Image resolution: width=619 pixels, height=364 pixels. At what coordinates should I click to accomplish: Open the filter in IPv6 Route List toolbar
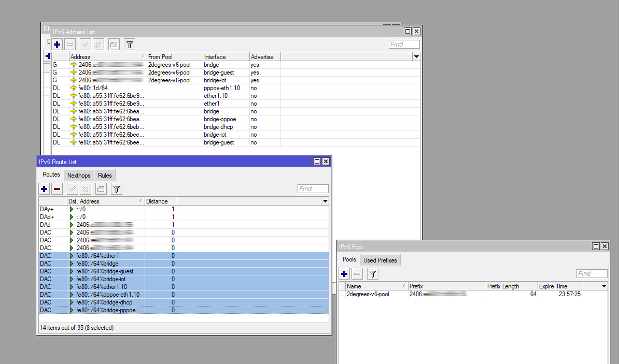117,189
